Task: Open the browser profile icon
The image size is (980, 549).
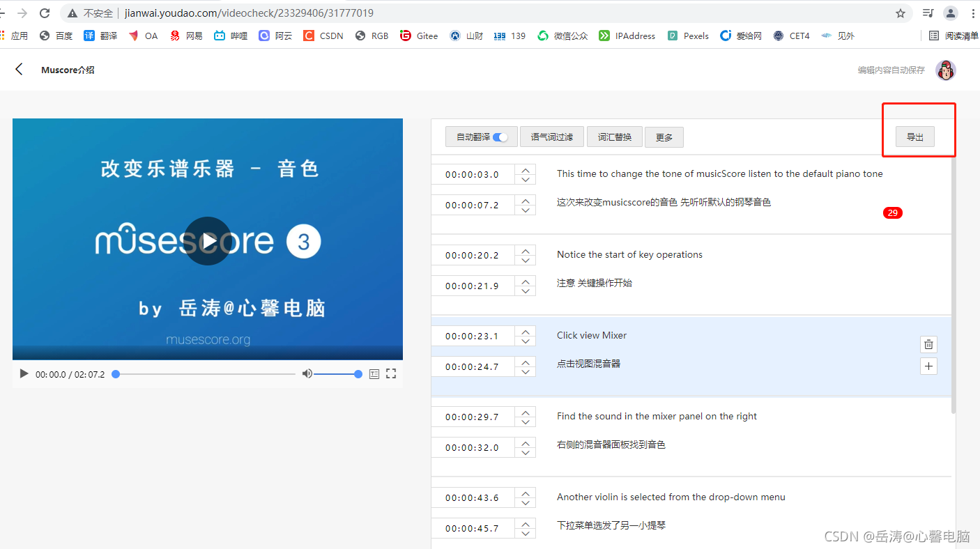Action: (951, 13)
